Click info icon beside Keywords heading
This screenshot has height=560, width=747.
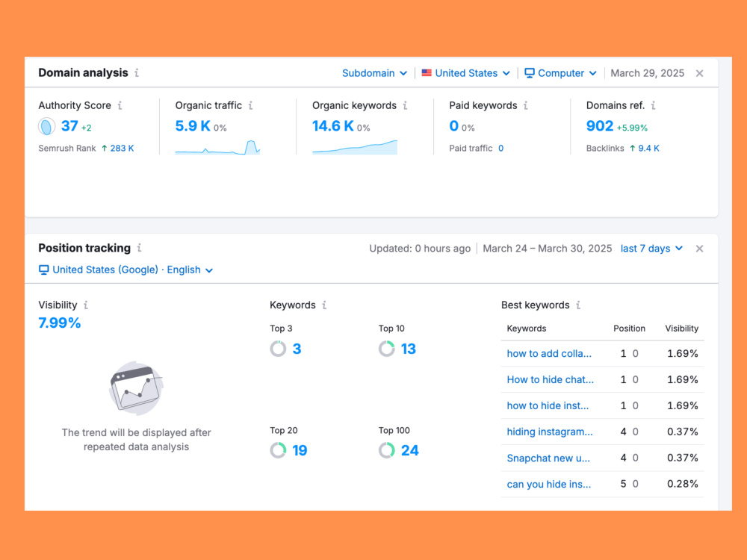(324, 305)
